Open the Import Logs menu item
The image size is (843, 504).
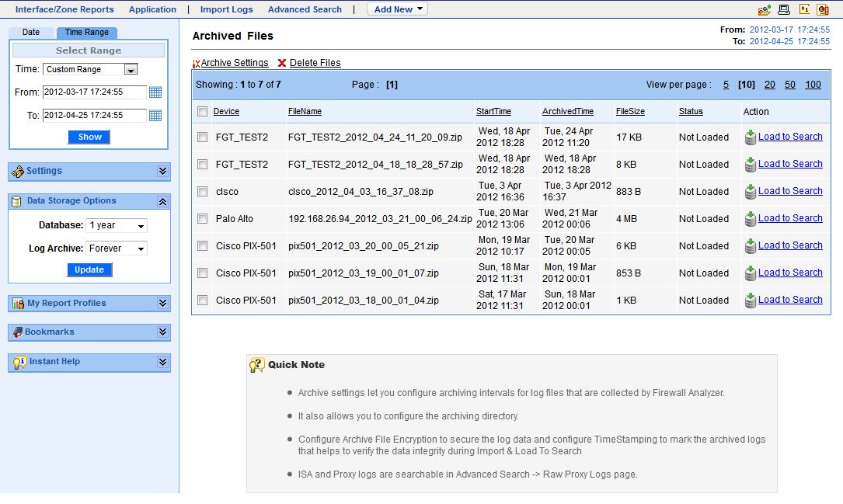226,9
